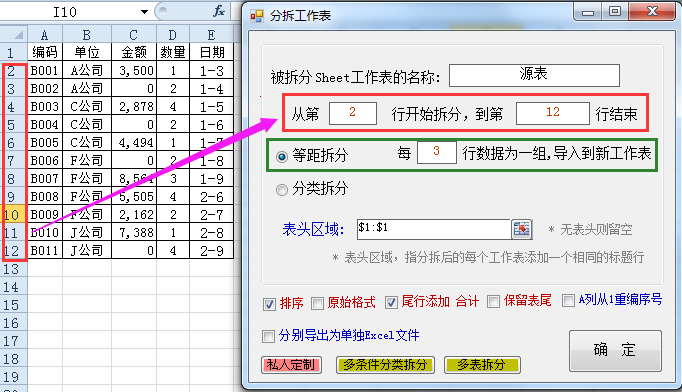682x392 pixels.
Task: Enable the 原始格式 checkbox
Action: point(318,303)
